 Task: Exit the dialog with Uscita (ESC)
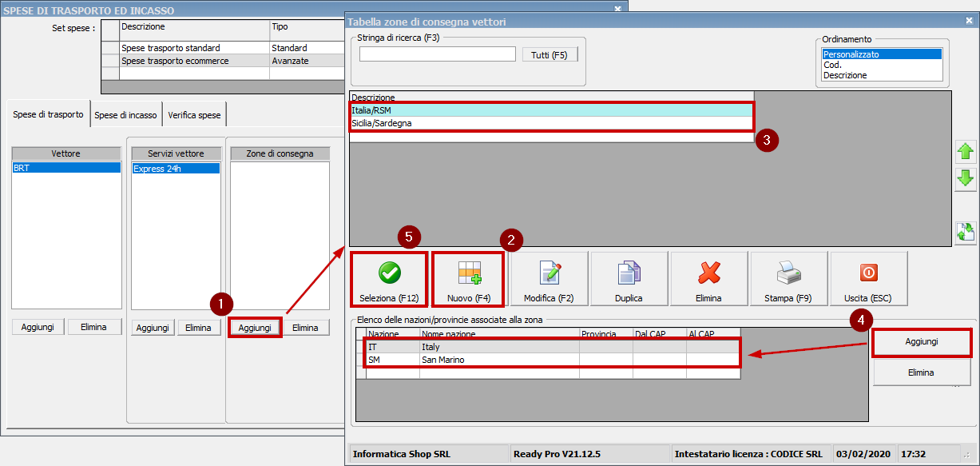868,279
